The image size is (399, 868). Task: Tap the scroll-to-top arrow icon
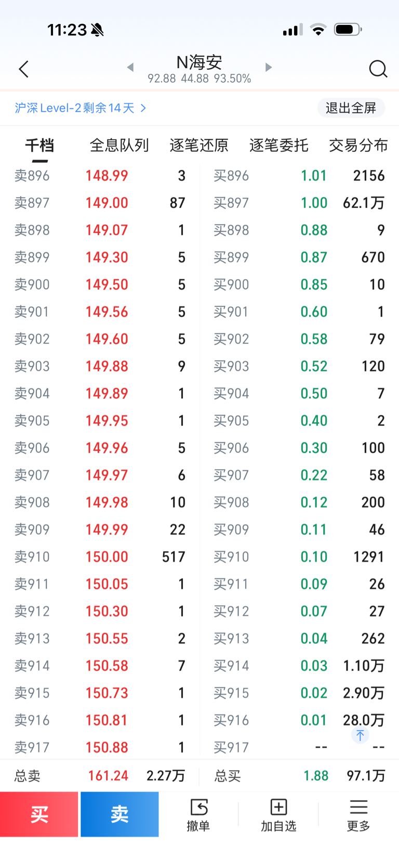click(x=360, y=735)
